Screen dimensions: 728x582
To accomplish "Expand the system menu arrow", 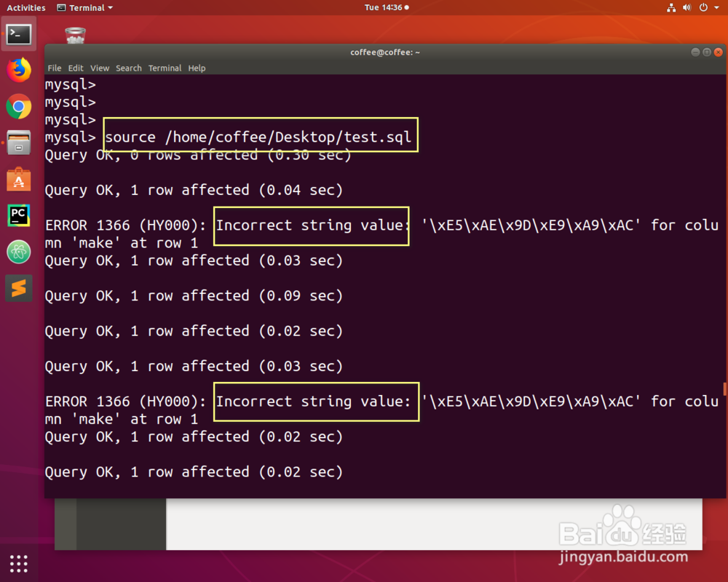I will pos(716,7).
